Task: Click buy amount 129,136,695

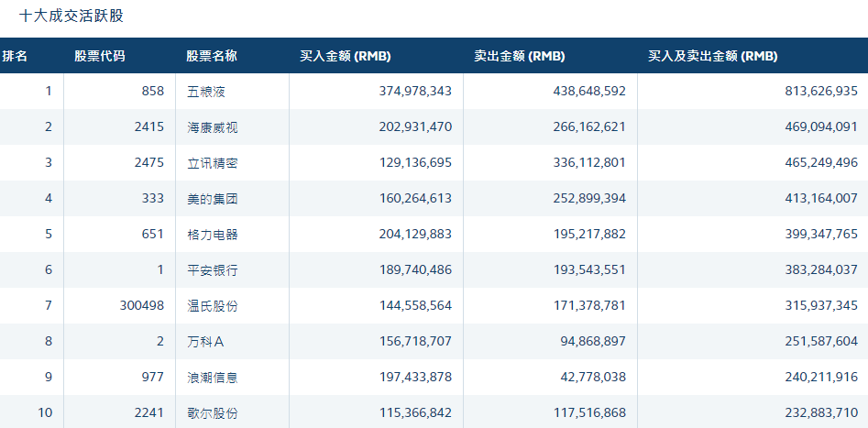Action: [x=415, y=163]
